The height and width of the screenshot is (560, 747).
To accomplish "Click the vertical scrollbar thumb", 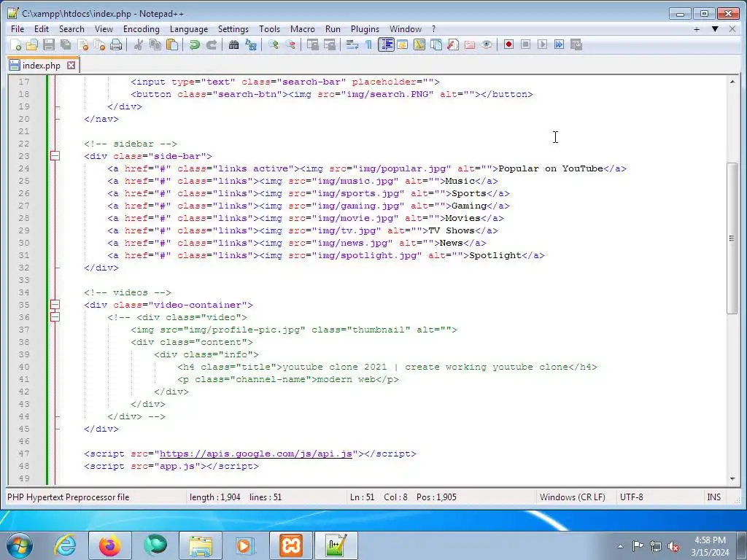I will 732,238.
